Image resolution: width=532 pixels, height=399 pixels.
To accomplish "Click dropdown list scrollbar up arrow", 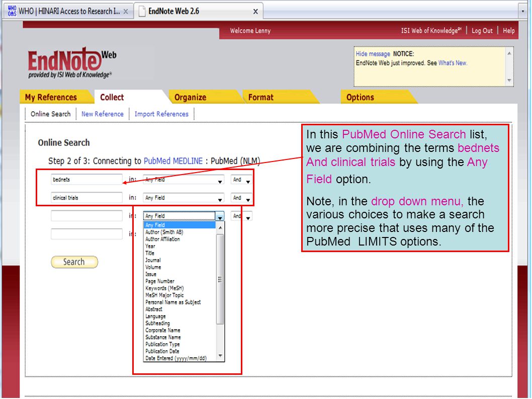I will point(220,227).
